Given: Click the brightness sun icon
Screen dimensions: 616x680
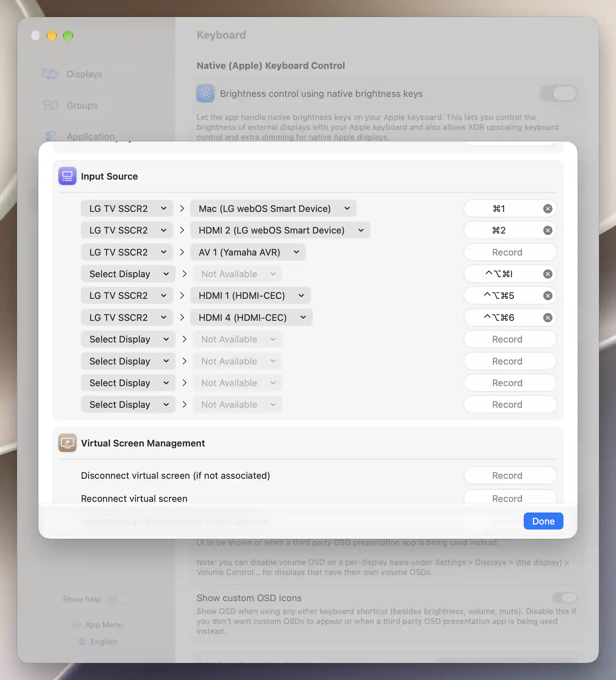Looking at the screenshot, I should [205, 93].
